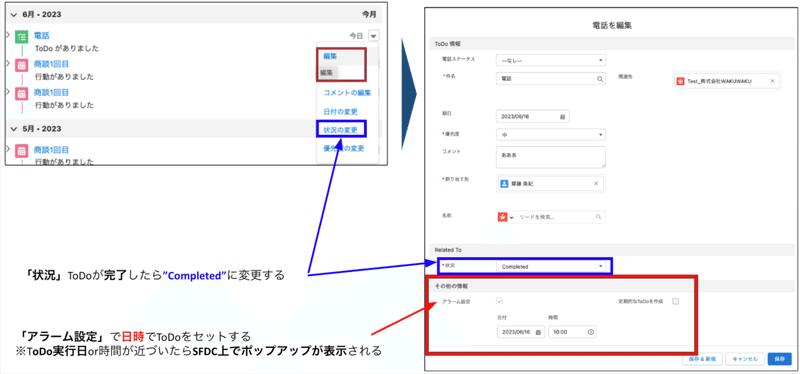
Task: Open the calendar icon in alarm 日付 field
Action: coord(538,332)
